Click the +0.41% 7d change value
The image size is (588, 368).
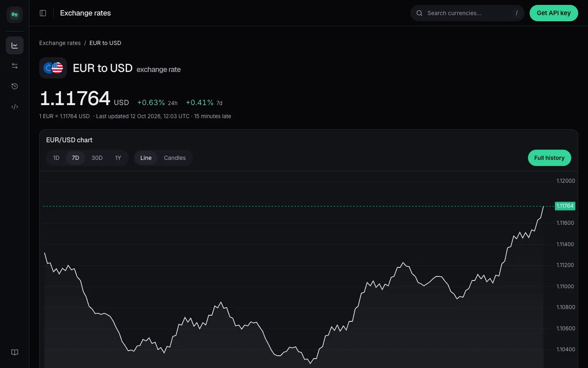point(200,103)
